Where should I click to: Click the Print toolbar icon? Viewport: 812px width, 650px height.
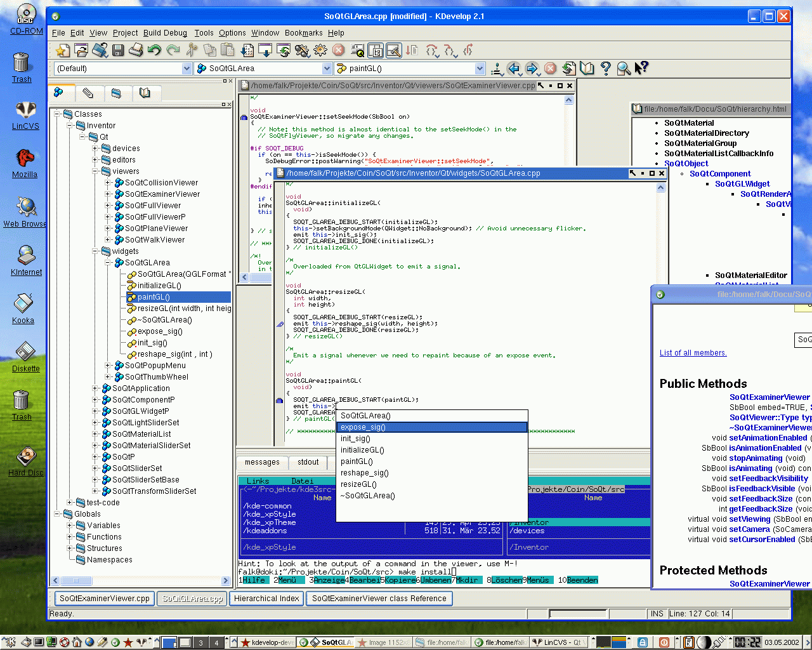pos(136,50)
